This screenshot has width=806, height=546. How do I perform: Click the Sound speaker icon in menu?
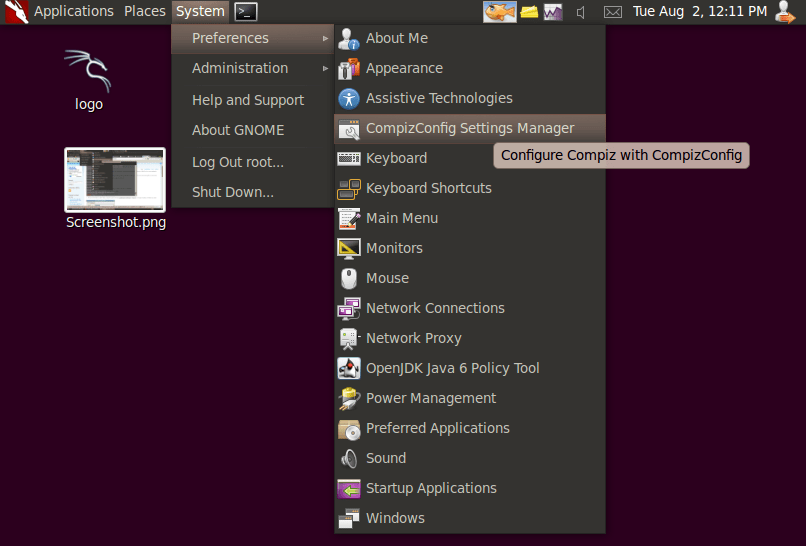(x=349, y=459)
